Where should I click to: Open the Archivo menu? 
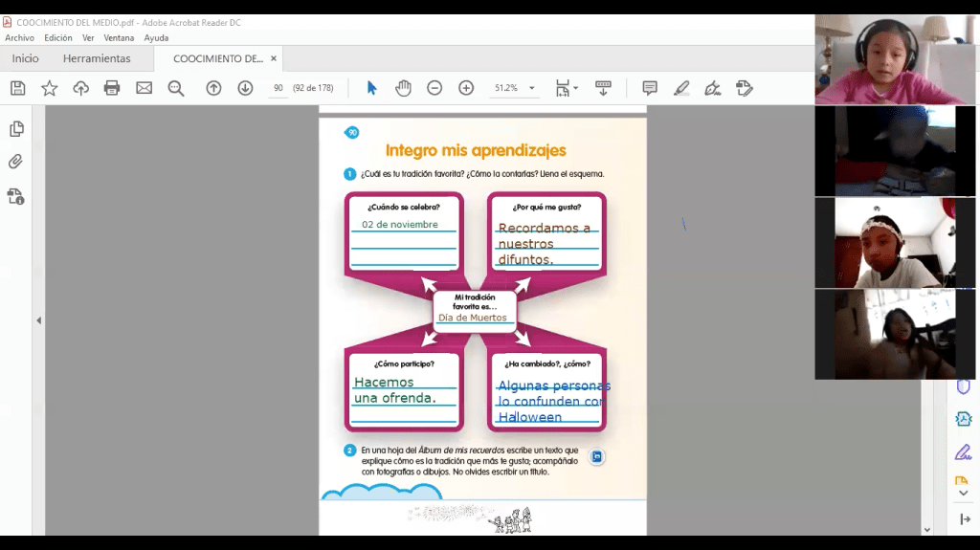(x=19, y=38)
